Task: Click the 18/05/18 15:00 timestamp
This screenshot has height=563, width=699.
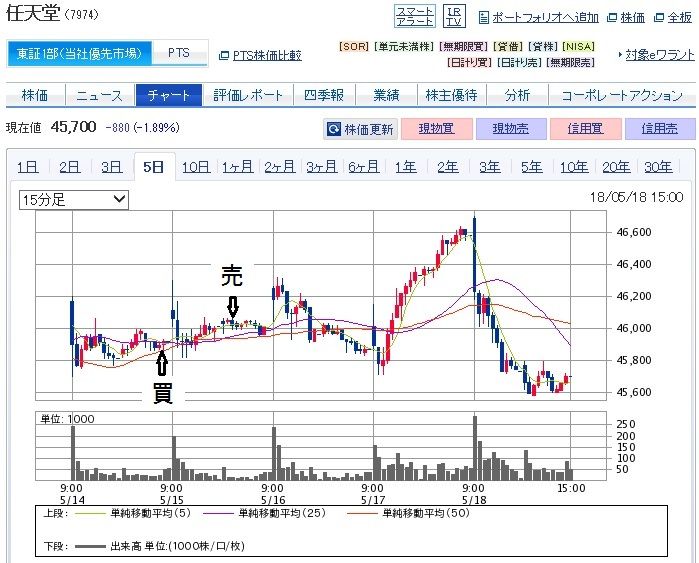Action: point(637,197)
